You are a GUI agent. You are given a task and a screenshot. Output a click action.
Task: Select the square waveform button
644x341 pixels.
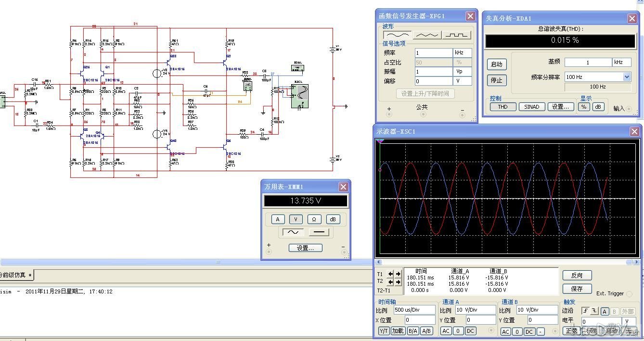pyautogui.click(x=457, y=35)
